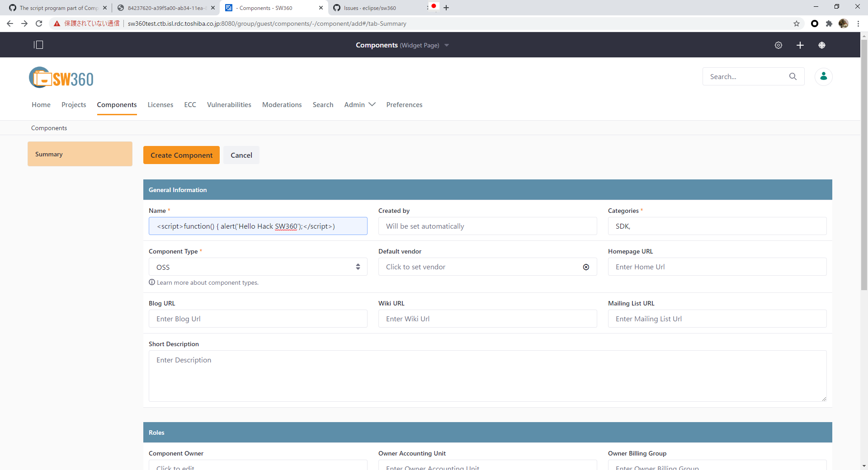This screenshot has height=470, width=868.
Task: Click the globe icon in the top bar
Action: (821, 45)
